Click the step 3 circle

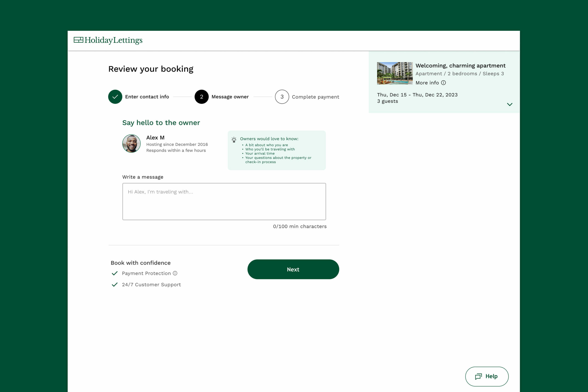click(282, 97)
